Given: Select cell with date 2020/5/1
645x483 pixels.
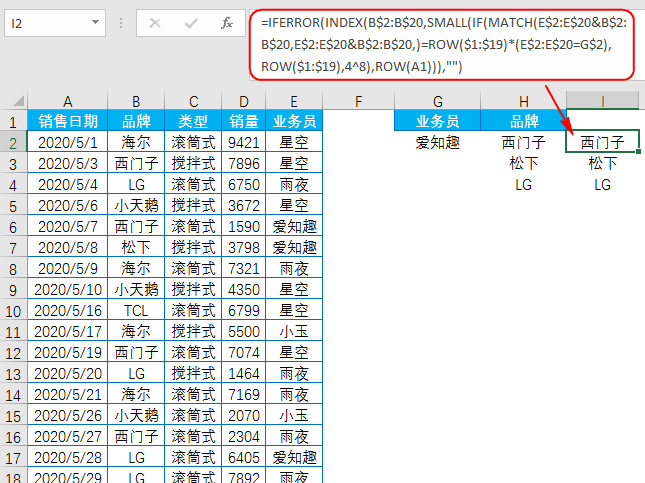Looking at the screenshot, I should (68, 142).
